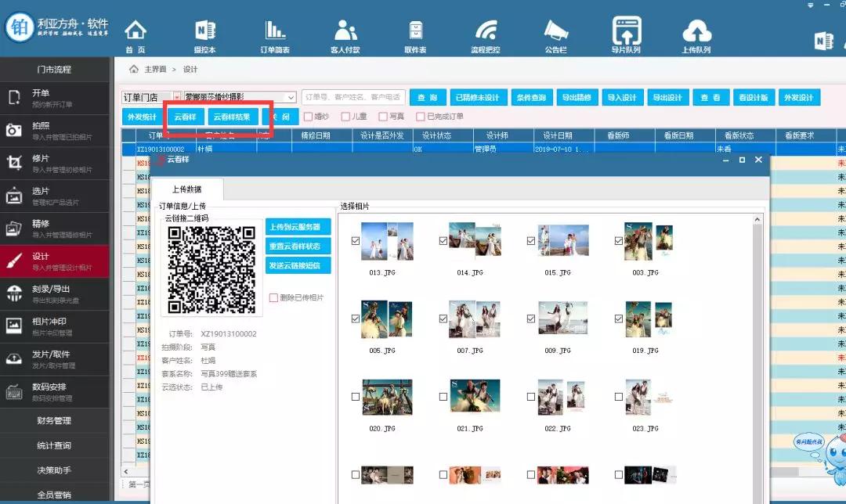846x504 pixels.
Task: Open 修片 crop item in sidebar
Action: point(54,164)
